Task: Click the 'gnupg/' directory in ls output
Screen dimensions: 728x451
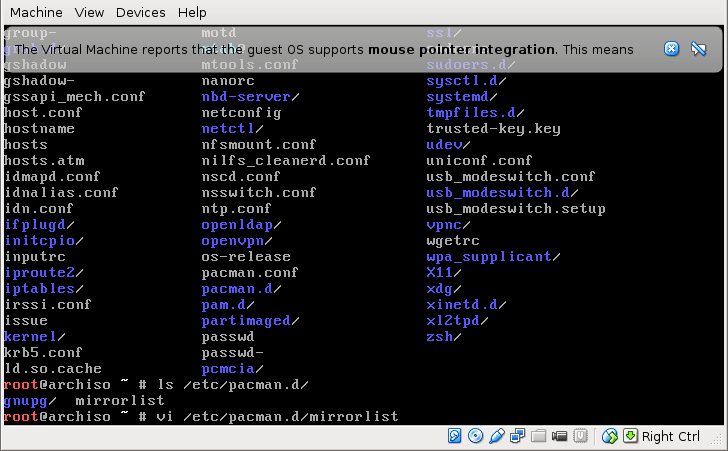Action: click(30, 401)
